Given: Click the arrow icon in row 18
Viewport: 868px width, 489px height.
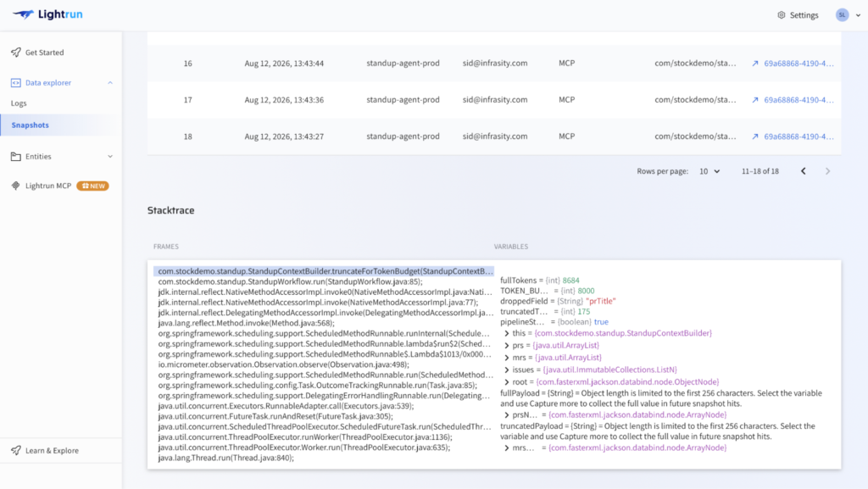Looking at the screenshot, I should 755,136.
